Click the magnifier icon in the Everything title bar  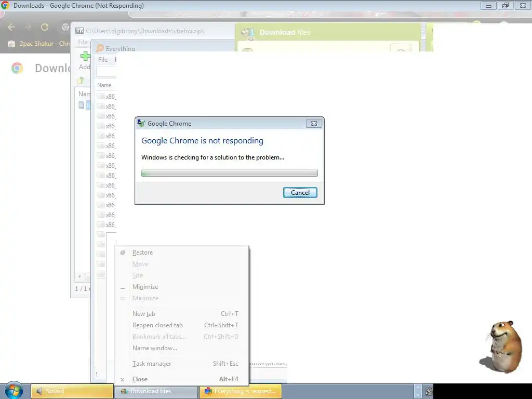pos(100,48)
